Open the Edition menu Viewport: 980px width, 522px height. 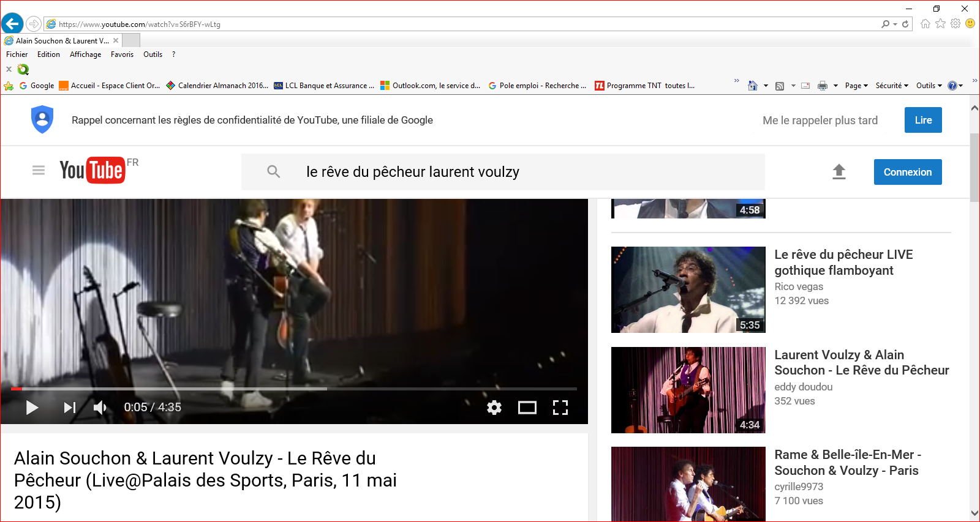click(48, 54)
